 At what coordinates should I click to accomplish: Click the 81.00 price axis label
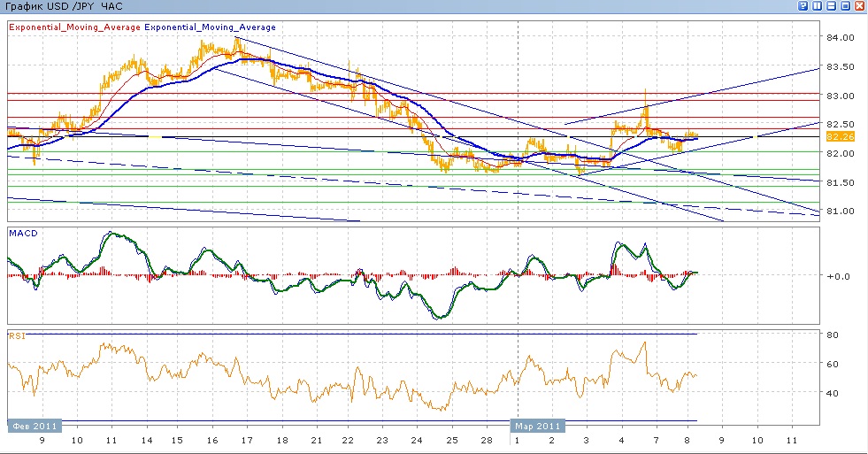839,212
